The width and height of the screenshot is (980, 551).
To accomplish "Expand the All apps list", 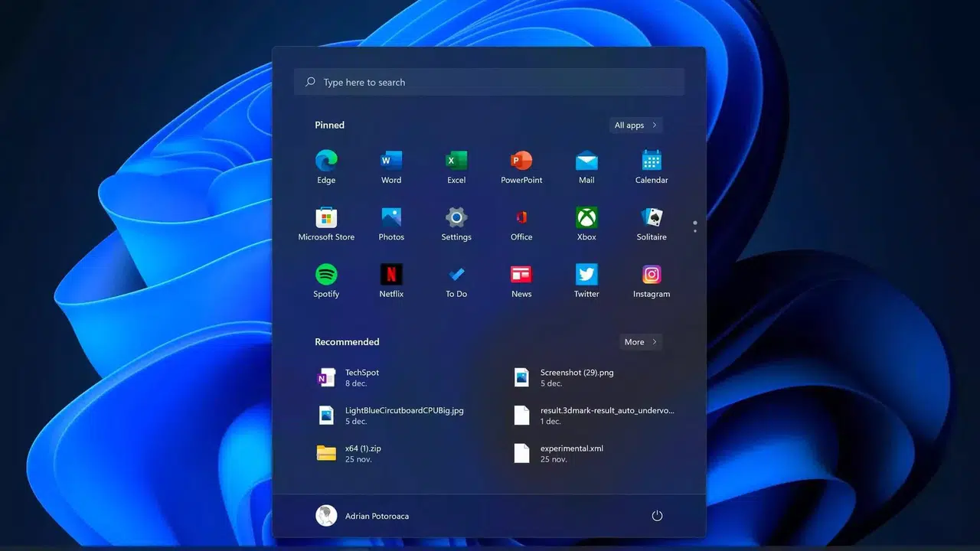I will (x=635, y=125).
